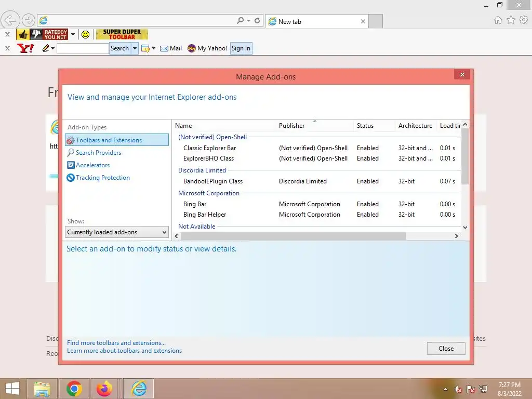Open Learn more about toolbars and extensions link

pyautogui.click(x=124, y=351)
